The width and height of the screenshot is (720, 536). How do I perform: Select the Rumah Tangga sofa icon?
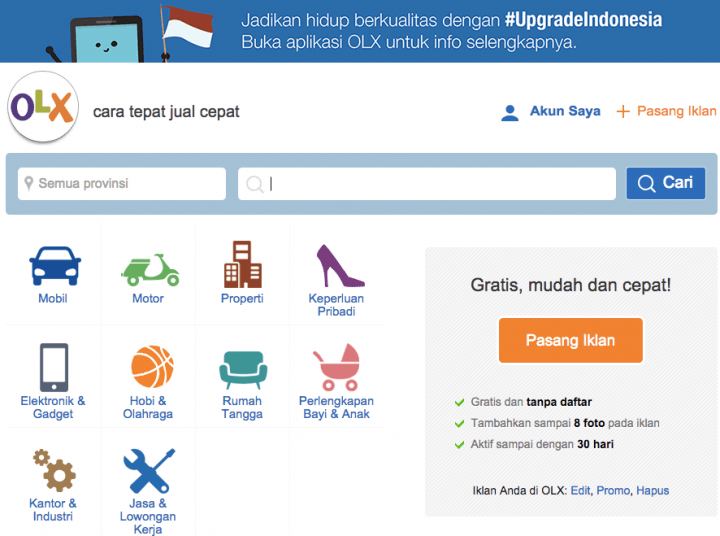[x=243, y=370]
